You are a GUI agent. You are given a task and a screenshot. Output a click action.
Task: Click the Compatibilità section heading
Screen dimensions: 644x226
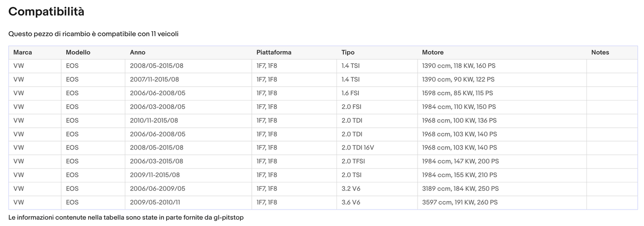46,12
